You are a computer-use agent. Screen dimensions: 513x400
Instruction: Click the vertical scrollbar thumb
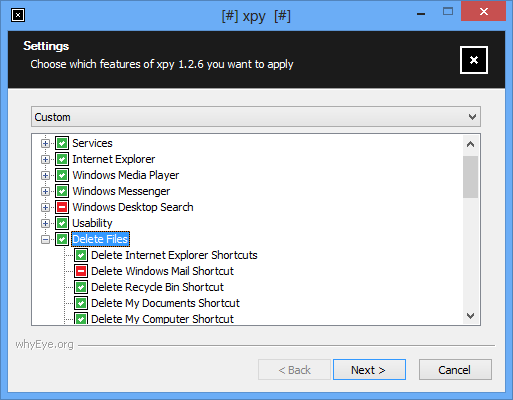[x=470, y=177]
